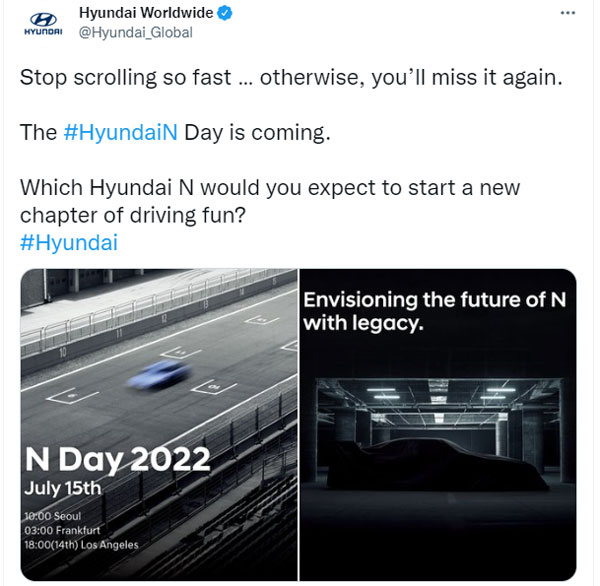This screenshot has width=600, height=586.
Task: Click the blue verified badge
Action: [x=227, y=14]
